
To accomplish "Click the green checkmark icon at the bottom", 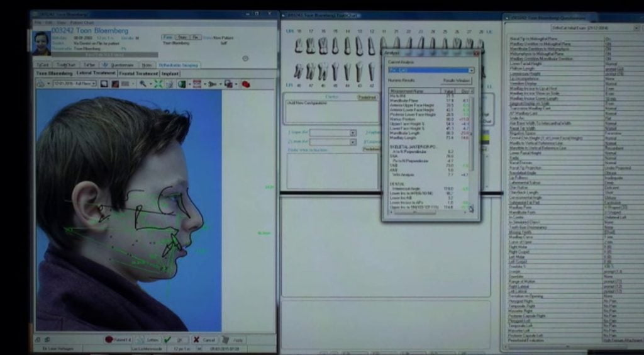I will pyautogui.click(x=167, y=340).
